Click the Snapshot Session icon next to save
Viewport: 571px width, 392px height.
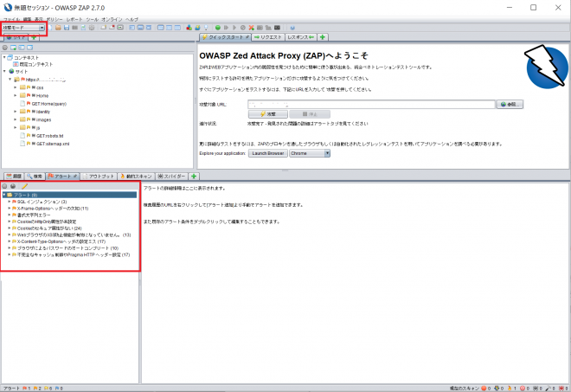pos(75,28)
